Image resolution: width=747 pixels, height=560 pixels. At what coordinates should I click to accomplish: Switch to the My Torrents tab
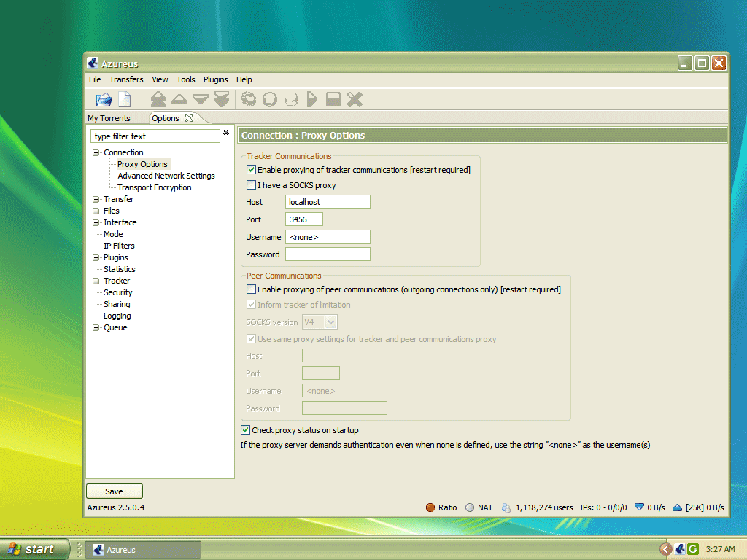[x=109, y=118]
